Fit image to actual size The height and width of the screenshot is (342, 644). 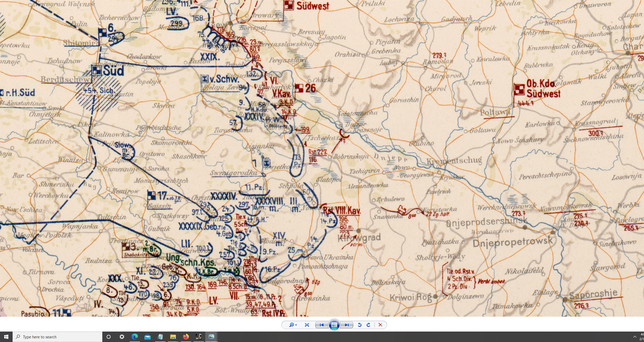point(307,325)
